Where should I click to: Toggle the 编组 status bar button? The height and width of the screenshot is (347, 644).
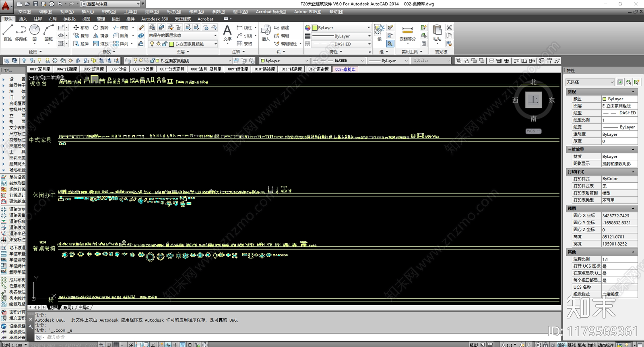point(561,345)
